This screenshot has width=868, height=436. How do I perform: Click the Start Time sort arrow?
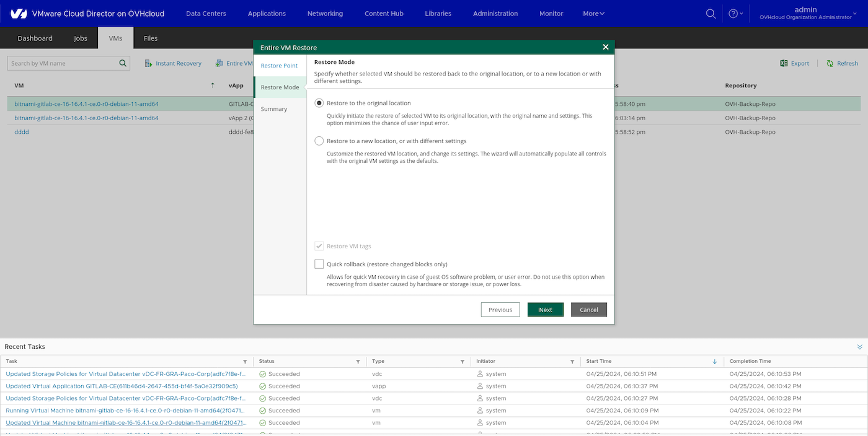[x=714, y=361]
